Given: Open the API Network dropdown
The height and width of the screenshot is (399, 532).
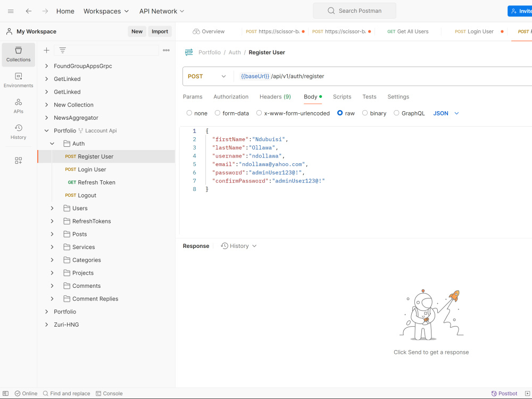Looking at the screenshot, I should (162, 11).
